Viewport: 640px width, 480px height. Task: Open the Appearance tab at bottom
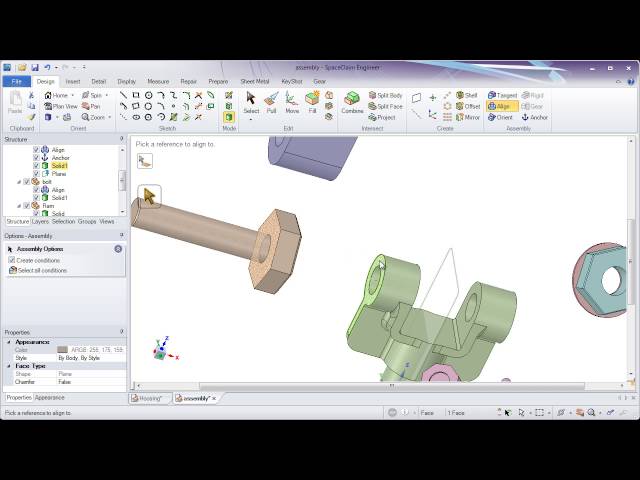[49, 397]
